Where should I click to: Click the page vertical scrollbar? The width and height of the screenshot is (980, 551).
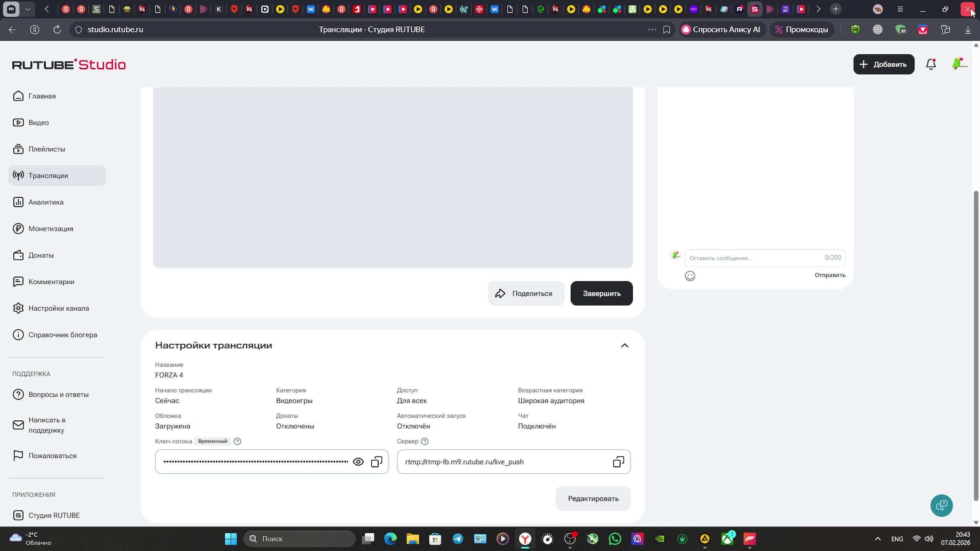coord(976,344)
